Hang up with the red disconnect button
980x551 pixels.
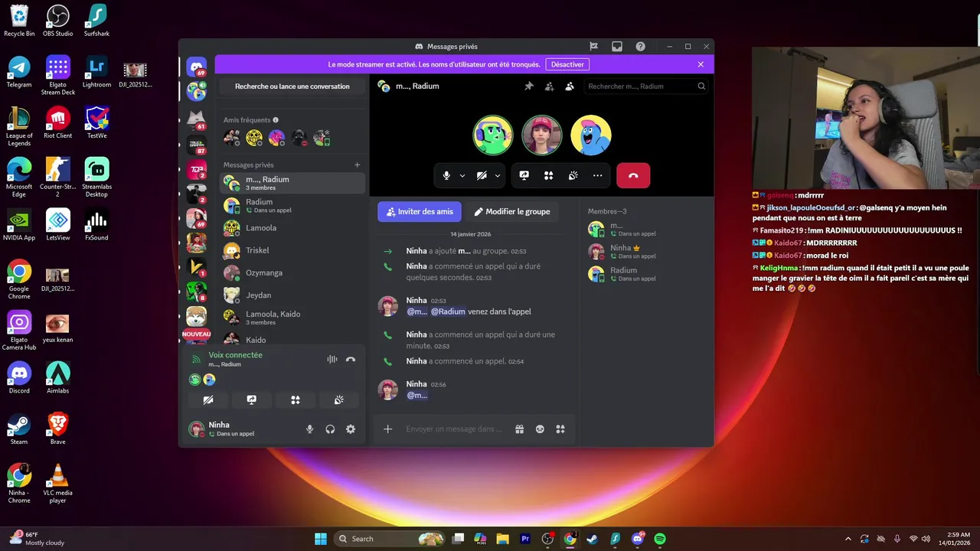coord(633,175)
